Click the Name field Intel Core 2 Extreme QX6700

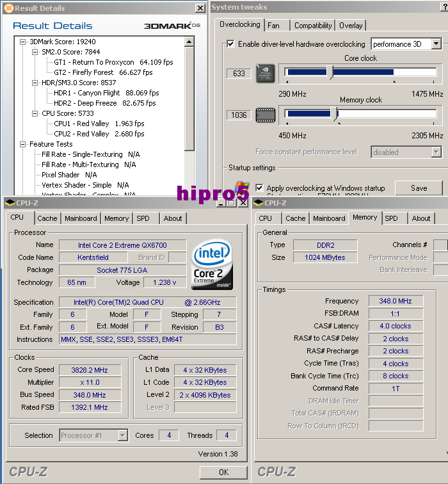122,245
